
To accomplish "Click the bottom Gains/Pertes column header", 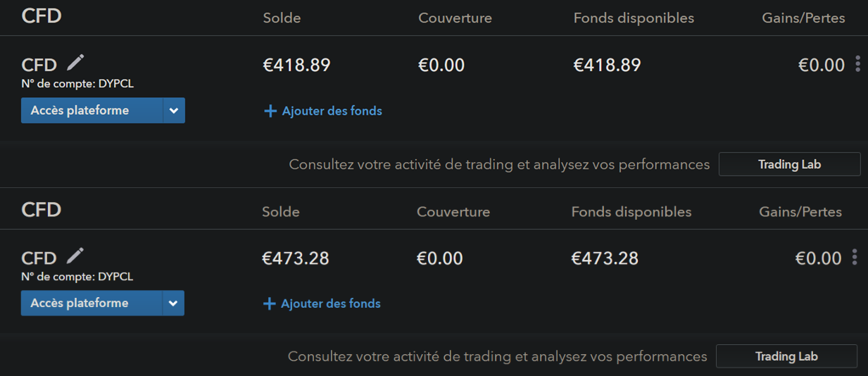I will [x=800, y=211].
